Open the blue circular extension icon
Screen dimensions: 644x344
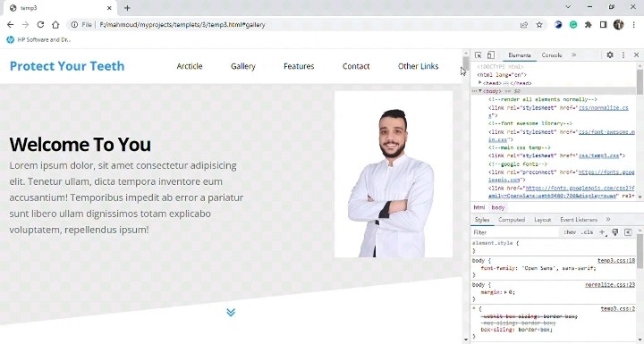click(x=558, y=25)
